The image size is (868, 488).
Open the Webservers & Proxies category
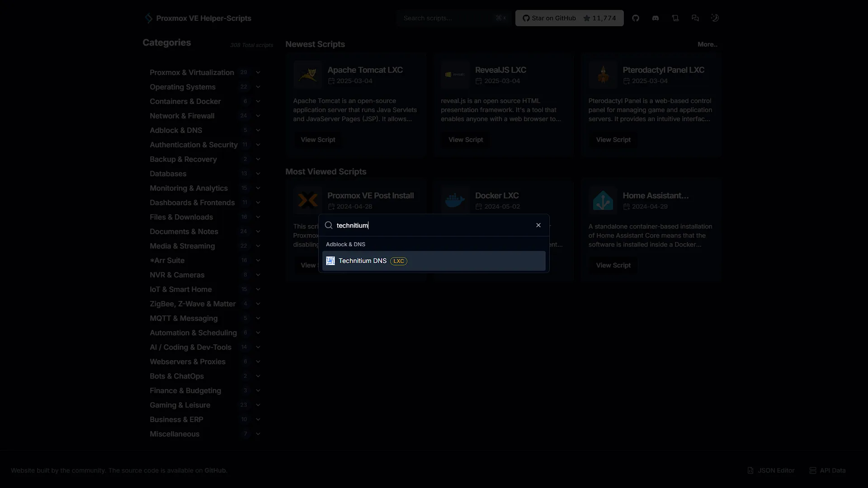pos(205,361)
